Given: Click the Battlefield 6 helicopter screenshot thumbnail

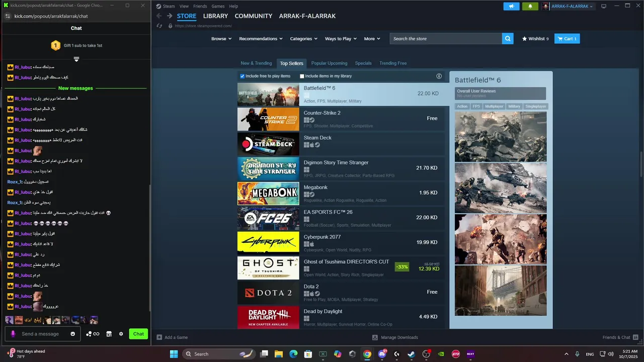Looking at the screenshot, I should 501,188.
